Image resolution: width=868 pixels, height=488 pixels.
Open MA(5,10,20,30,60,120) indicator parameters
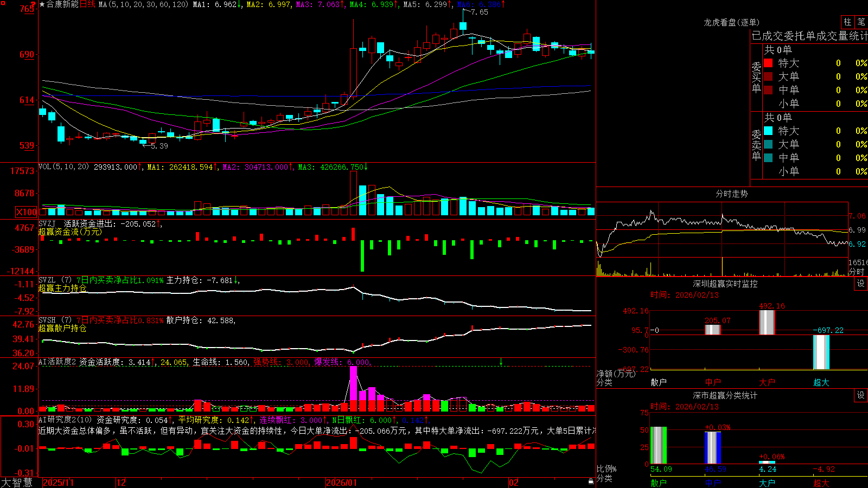tap(143, 4)
